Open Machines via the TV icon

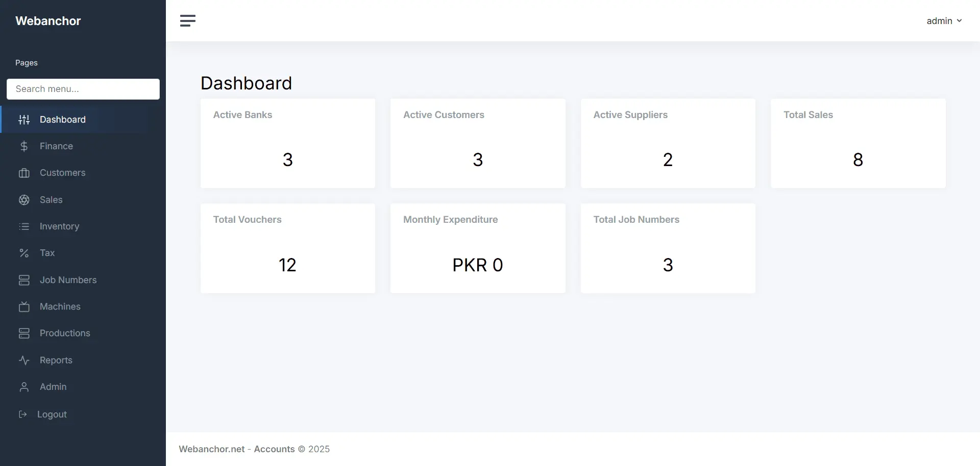tap(24, 307)
